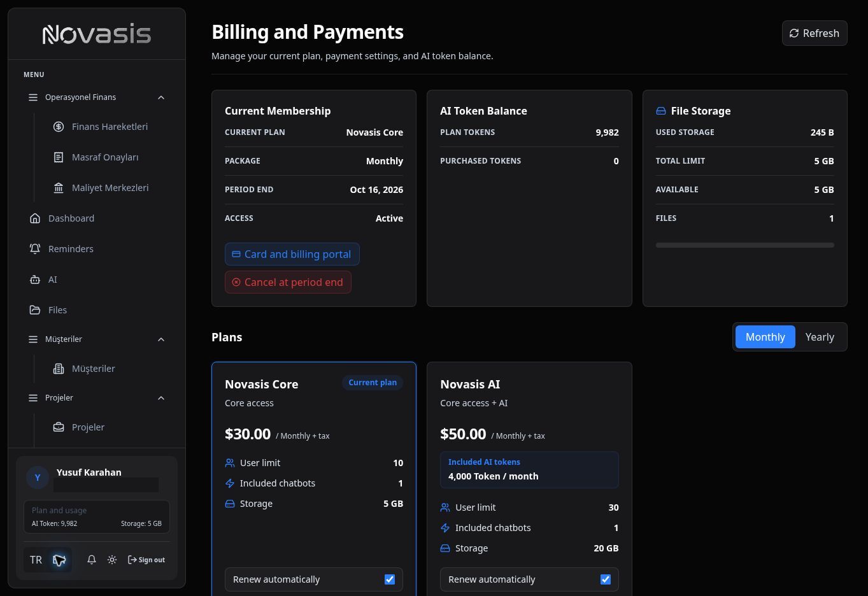Select Monthly billing period
The image size is (868, 596).
coord(765,337)
